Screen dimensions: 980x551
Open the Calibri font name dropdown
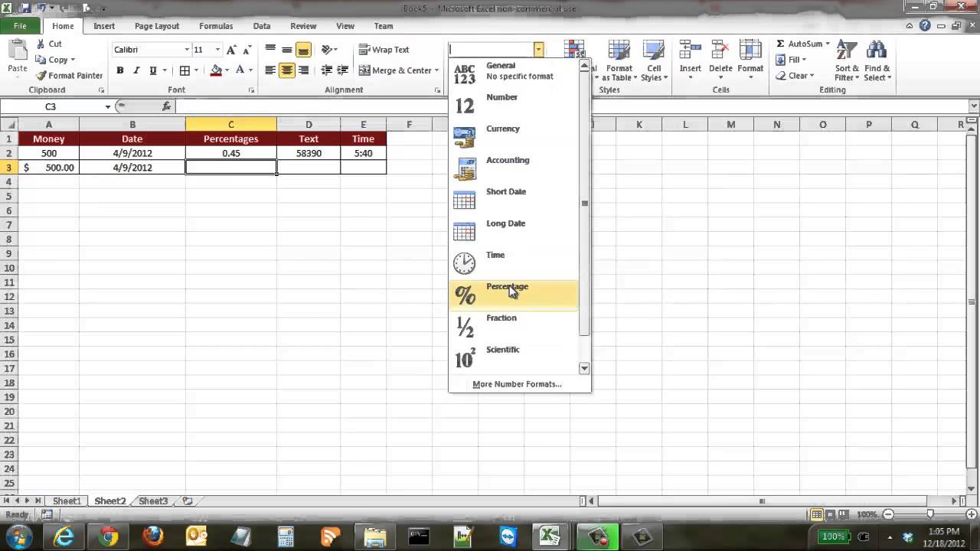(x=187, y=50)
